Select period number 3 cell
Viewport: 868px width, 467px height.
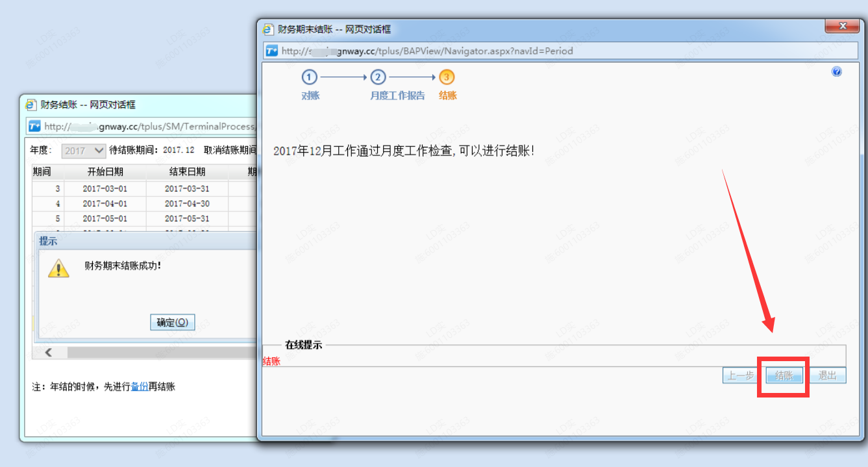click(x=49, y=188)
